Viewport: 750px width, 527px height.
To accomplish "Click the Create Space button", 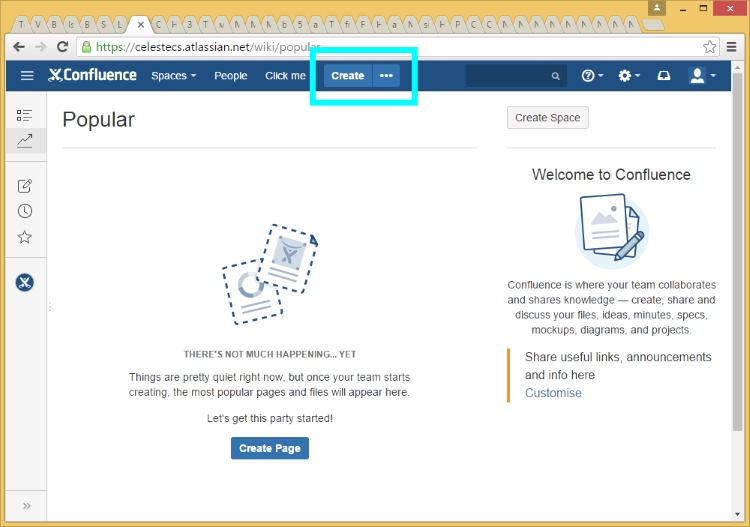I will coord(548,118).
